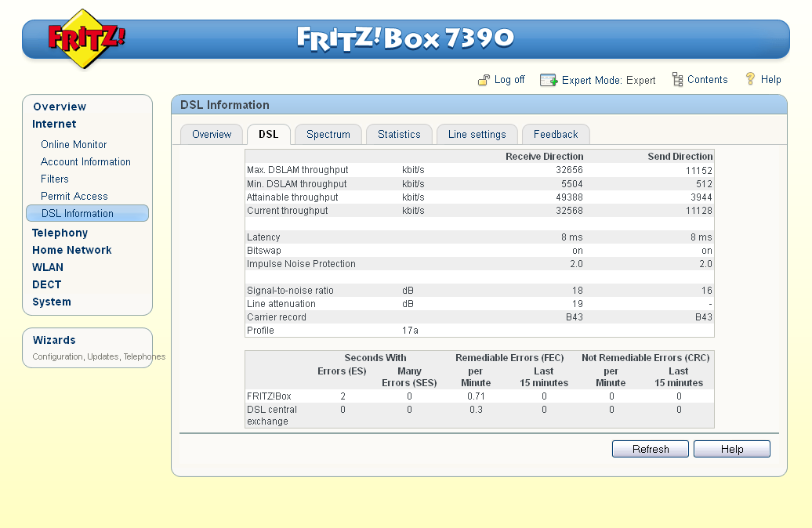
Task: Switch to the Overview tab
Action: [211, 134]
